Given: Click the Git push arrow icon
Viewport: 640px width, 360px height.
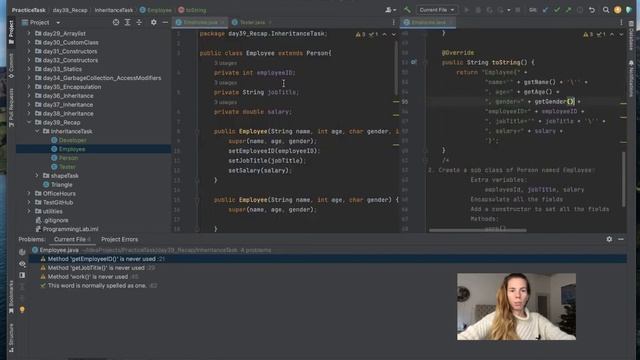Looking at the screenshot, I should tap(568, 10).
